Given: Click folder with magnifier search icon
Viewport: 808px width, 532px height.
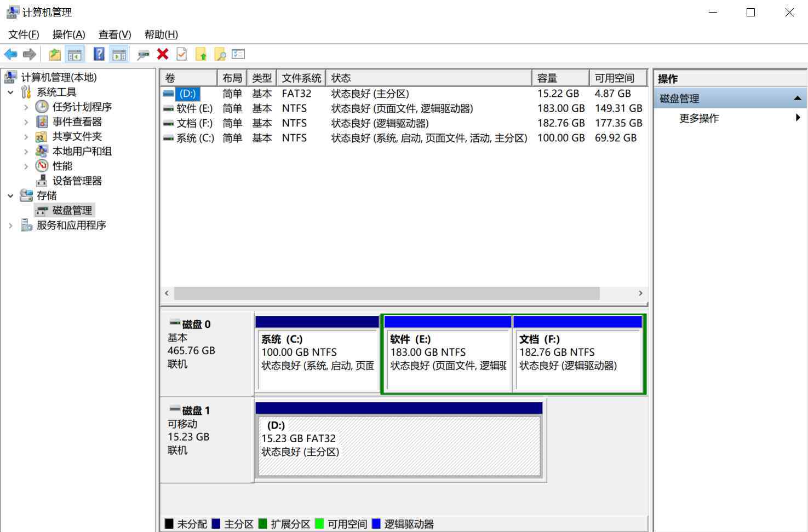Looking at the screenshot, I should tap(220, 54).
